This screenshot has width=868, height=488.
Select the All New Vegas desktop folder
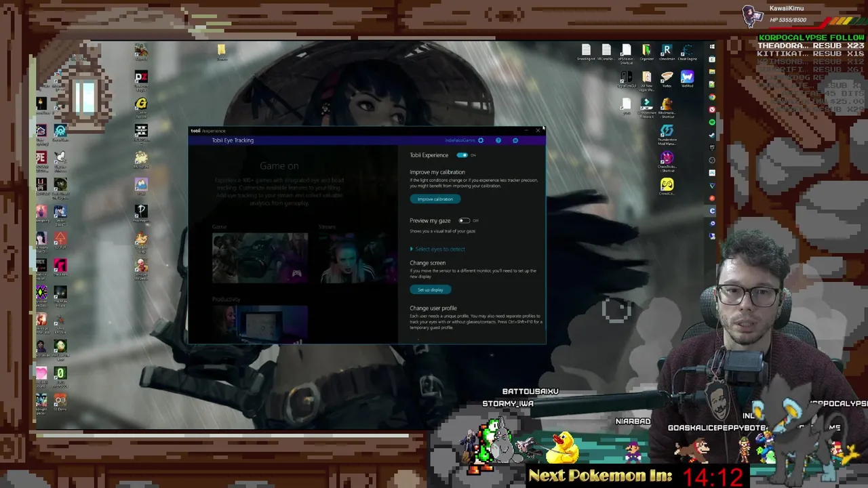click(x=646, y=81)
